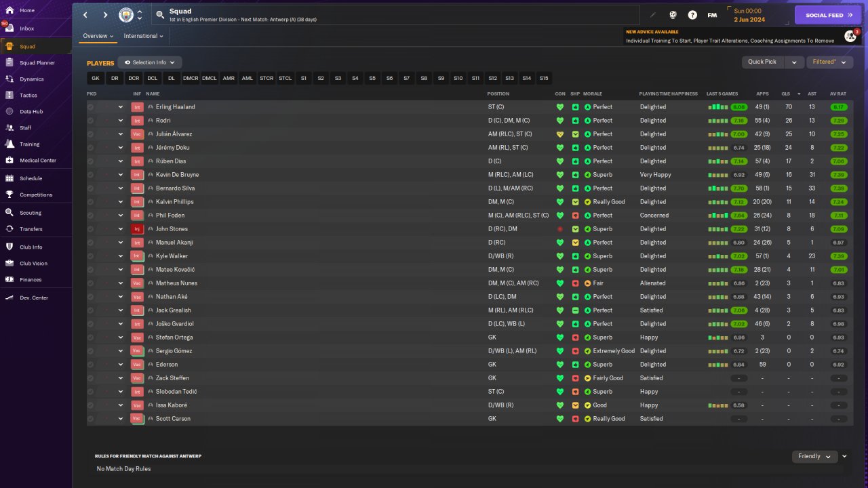Open the FM menu icon

[x=712, y=15]
